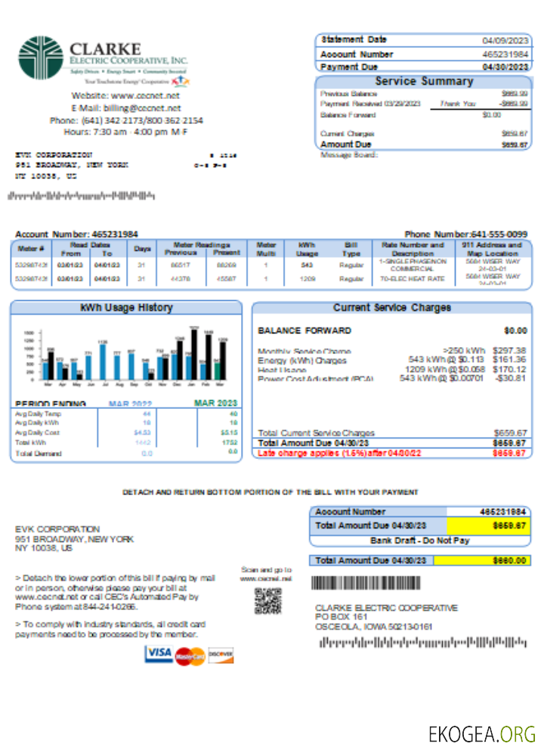Viewport: 544px width, 756px height.
Task: Click the Discover card logo
Action: pos(221,655)
